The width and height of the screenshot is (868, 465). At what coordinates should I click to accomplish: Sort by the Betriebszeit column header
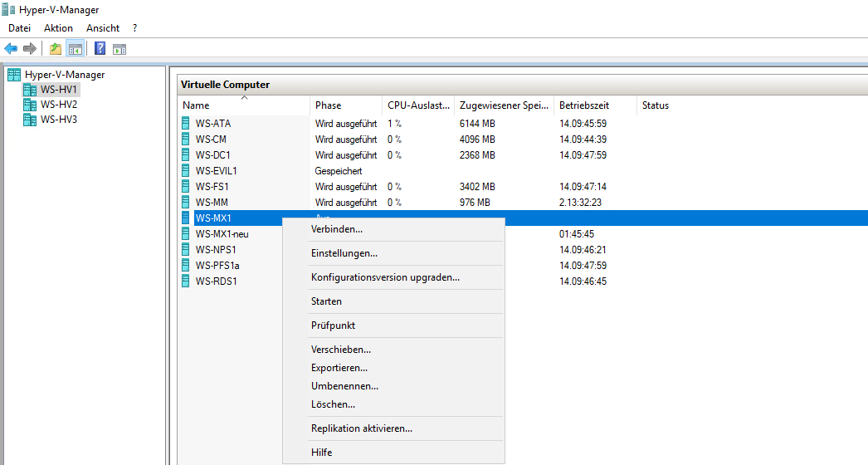(595, 105)
